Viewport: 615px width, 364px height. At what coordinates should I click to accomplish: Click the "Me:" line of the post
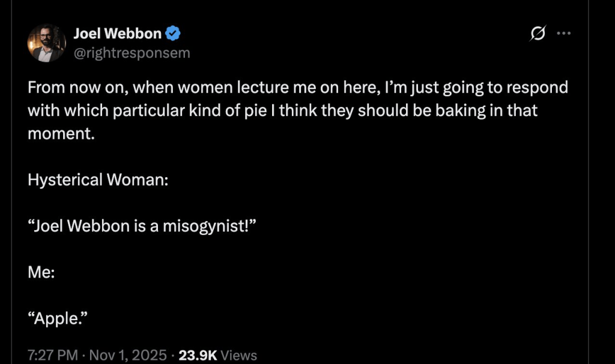tap(41, 271)
